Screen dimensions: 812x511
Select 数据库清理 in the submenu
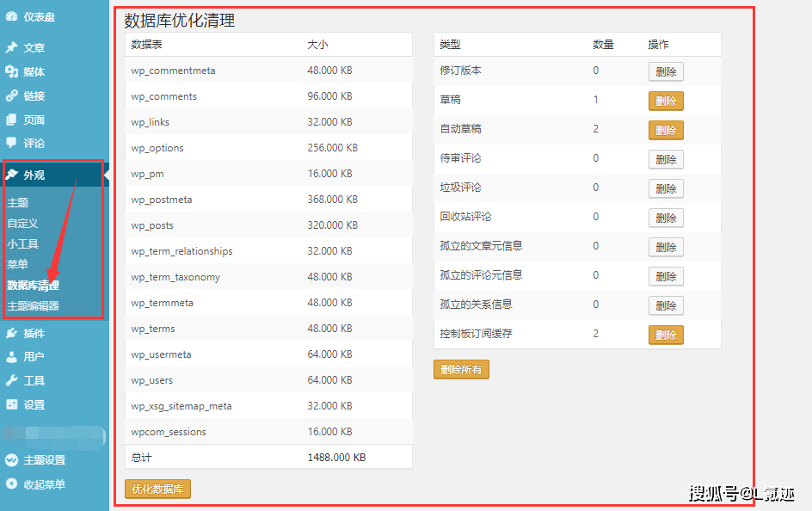[x=34, y=285]
